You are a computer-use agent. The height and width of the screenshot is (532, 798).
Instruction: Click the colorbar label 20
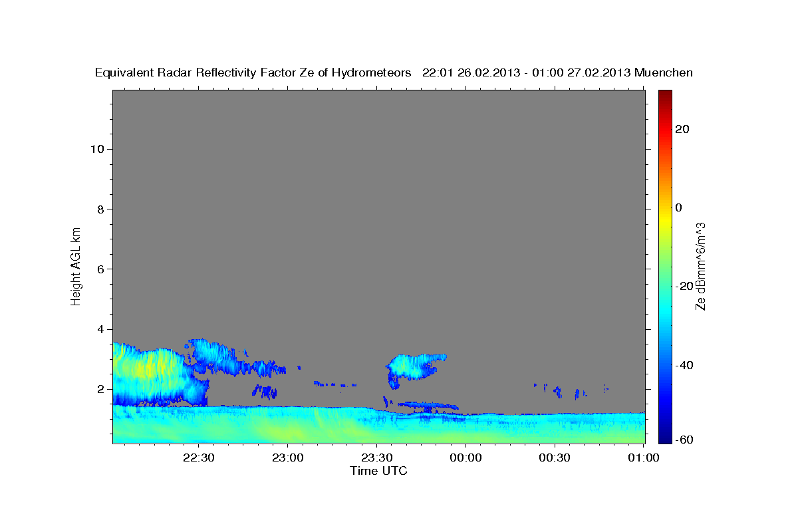[682, 129]
